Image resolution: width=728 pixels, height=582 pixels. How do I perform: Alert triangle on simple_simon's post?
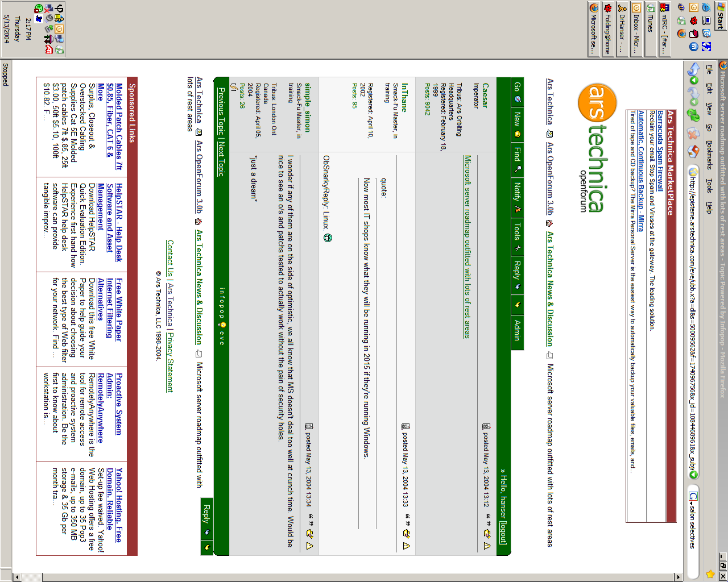coord(310,546)
